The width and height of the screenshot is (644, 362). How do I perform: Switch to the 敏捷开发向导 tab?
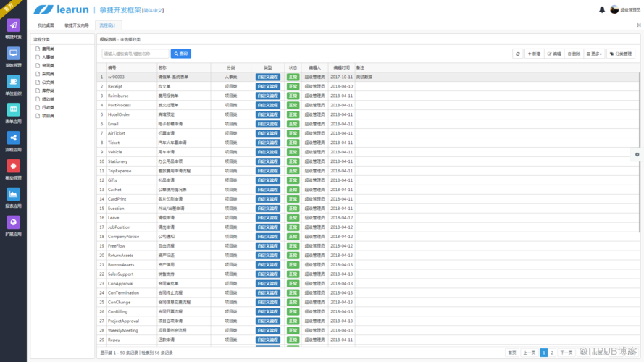(x=76, y=25)
